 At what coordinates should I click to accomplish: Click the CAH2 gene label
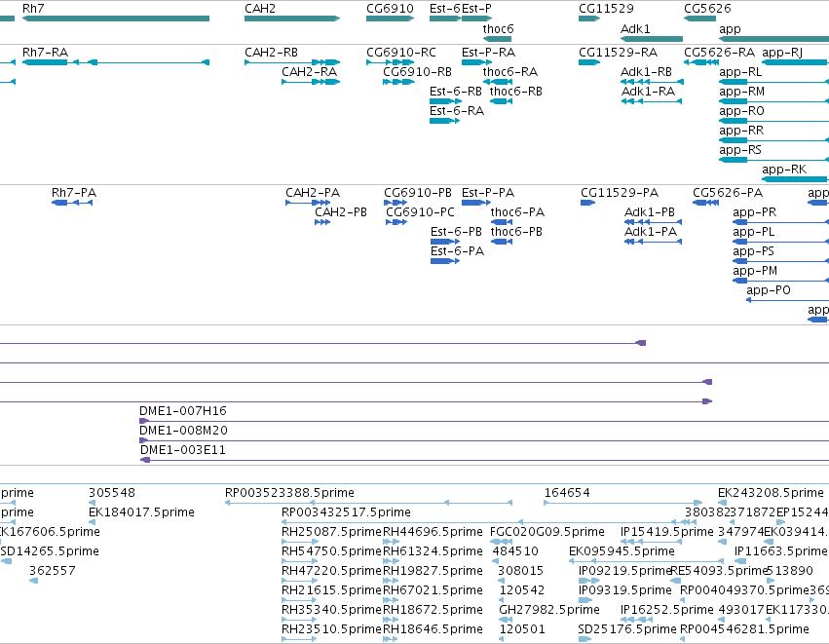click(x=259, y=9)
